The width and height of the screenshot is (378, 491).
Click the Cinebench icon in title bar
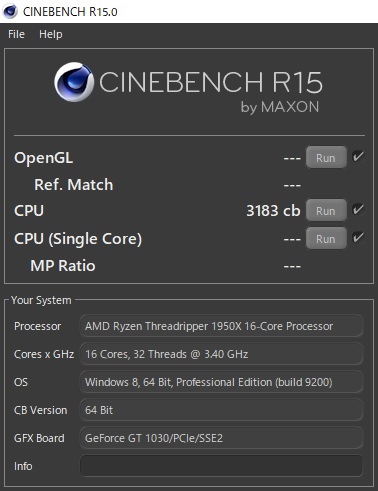[10, 11]
